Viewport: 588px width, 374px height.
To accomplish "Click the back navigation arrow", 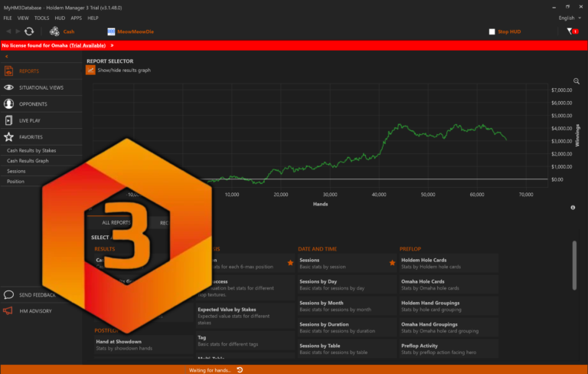I will click(x=8, y=31).
